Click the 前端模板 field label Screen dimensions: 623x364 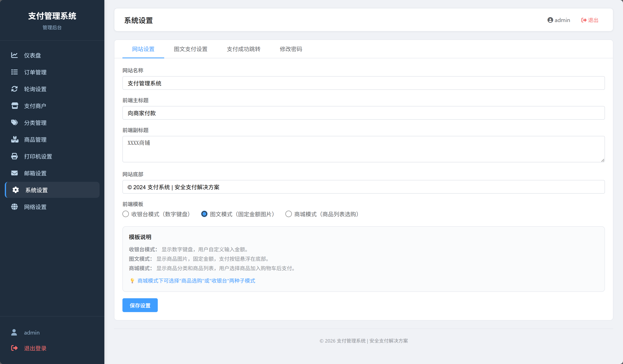point(133,204)
